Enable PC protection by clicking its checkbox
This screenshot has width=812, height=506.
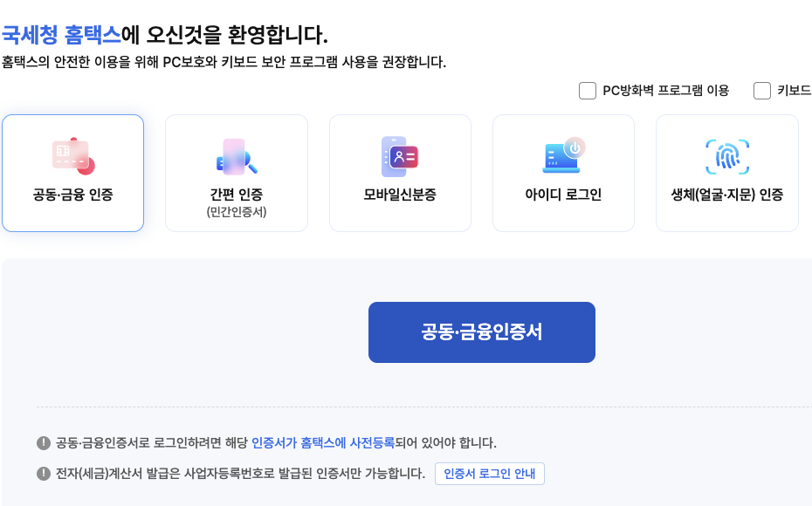click(587, 90)
